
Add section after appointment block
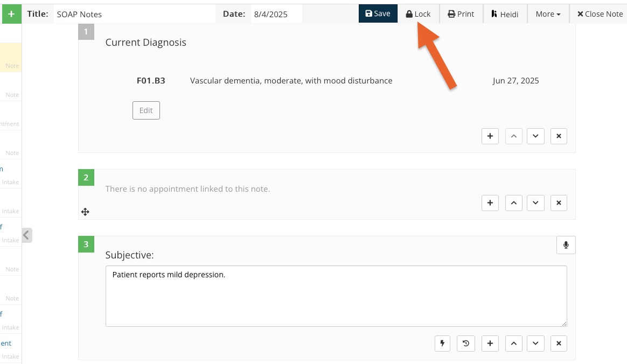[490, 203]
